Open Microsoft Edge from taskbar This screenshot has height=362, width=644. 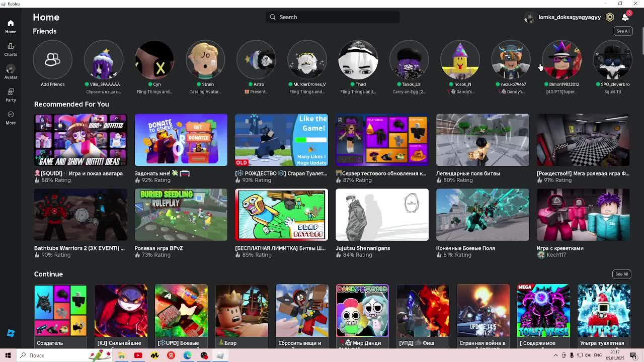(x=187, y=355)
